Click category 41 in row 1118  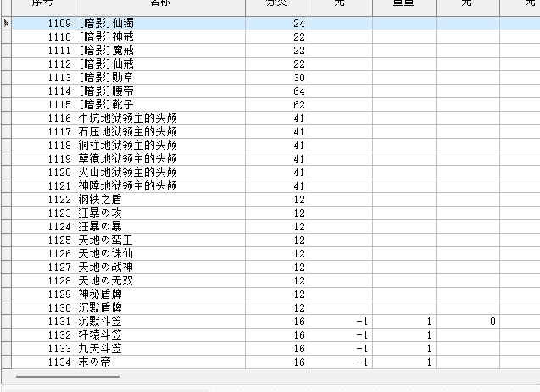[277, 146]
